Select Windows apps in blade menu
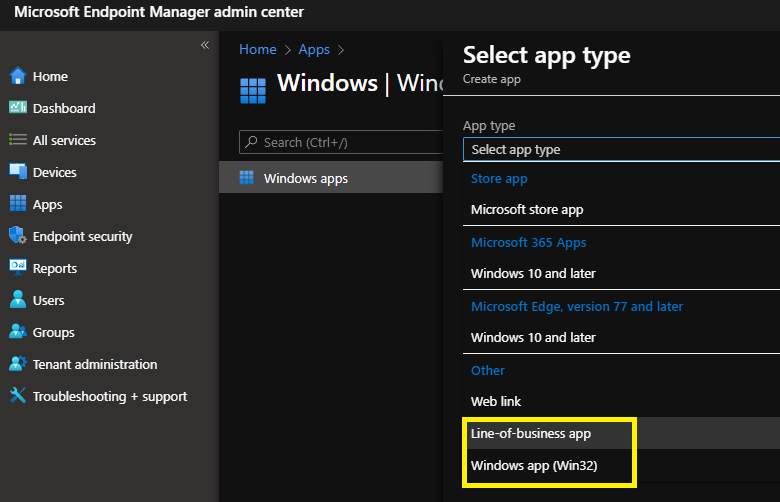This screenshot has height=502, width=780. pos(331,178)
